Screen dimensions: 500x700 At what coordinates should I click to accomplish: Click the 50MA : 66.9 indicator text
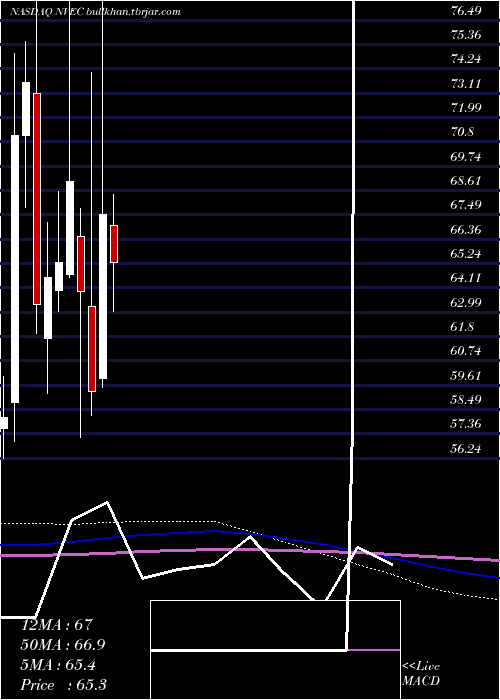pos(64,645)
